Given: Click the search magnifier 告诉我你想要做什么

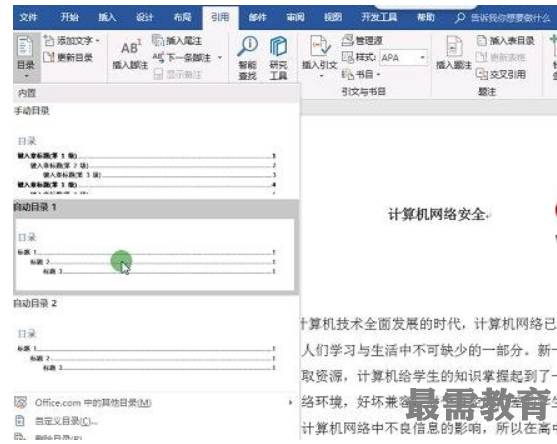Looking at the screenshot, I should [460, 17].
